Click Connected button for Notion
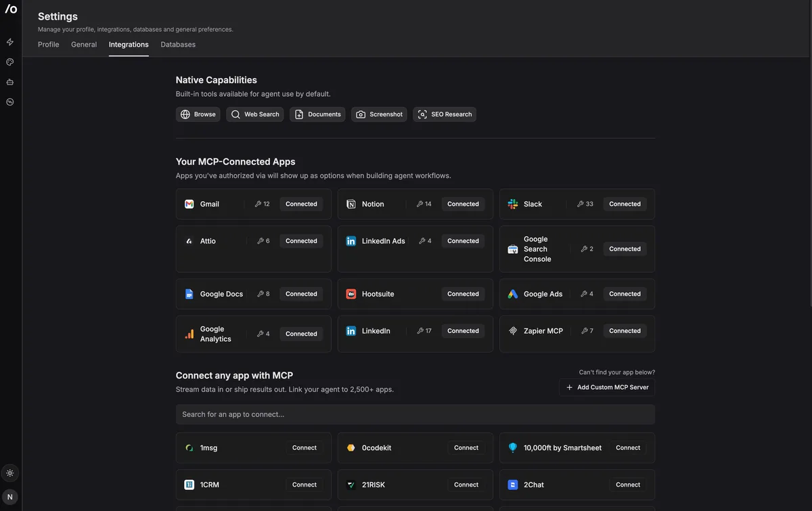 463,204
